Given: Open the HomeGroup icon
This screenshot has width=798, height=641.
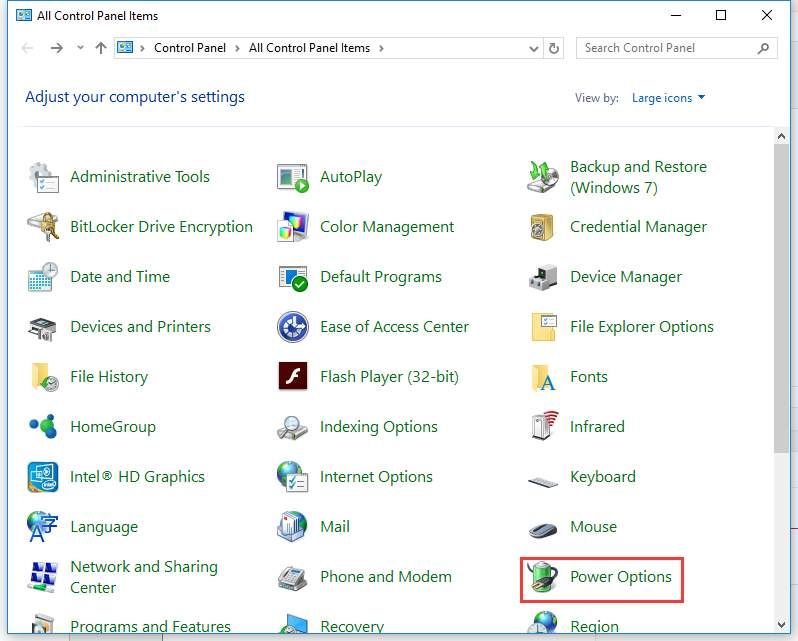Looking at the screenshot, I should pos(43,427).
